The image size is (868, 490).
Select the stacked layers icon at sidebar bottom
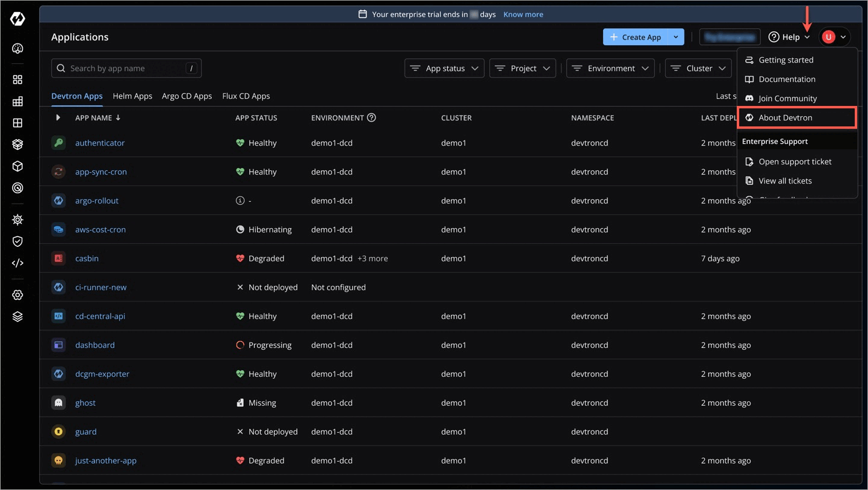(x=17, y=316)
